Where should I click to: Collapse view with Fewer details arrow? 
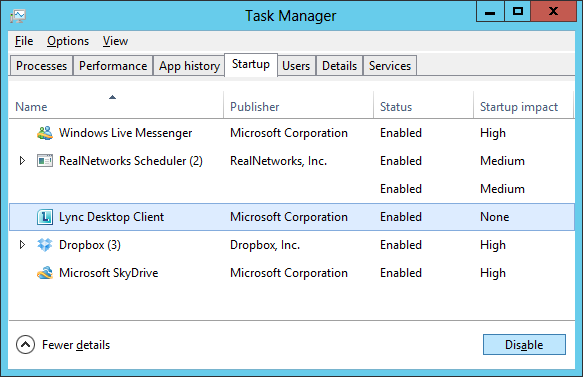(25, 345)
